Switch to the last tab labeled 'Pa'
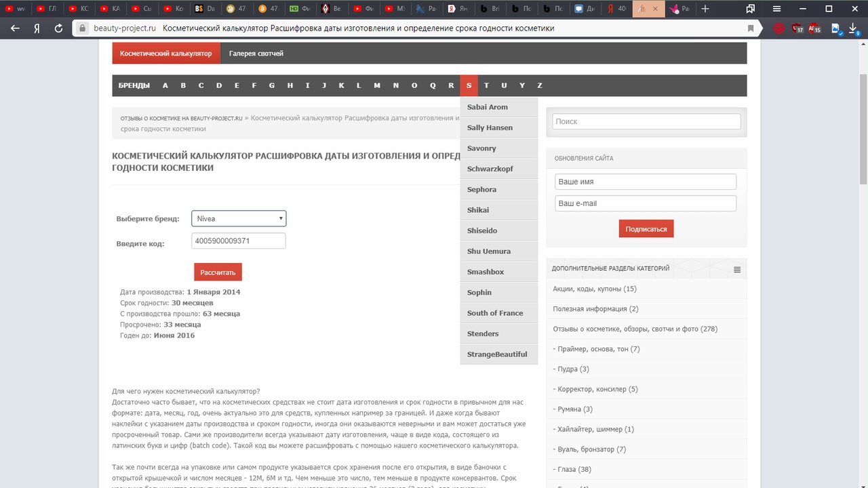The width and height of the screenshot is (868, 488). (679, 9)
